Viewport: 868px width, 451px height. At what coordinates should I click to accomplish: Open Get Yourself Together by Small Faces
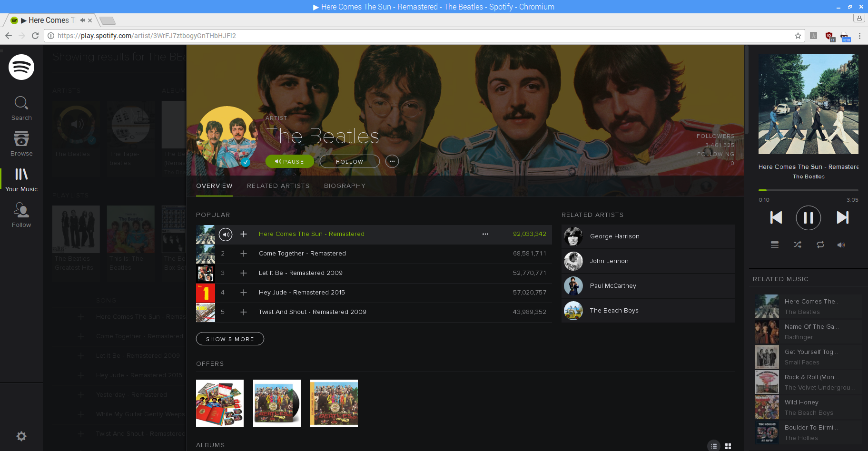click(809, 357)
